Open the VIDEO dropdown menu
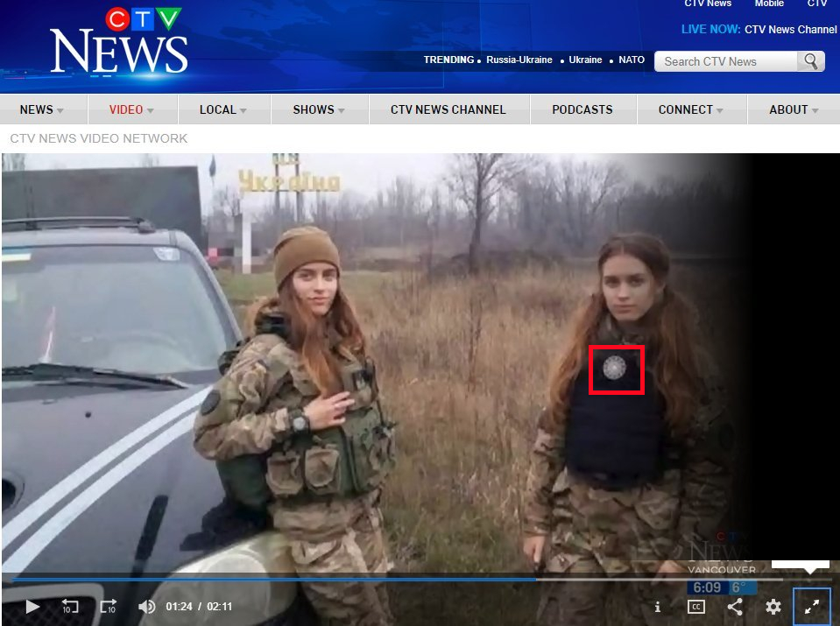840x626 pixels. pyautogui.click(x=131, y=109)
